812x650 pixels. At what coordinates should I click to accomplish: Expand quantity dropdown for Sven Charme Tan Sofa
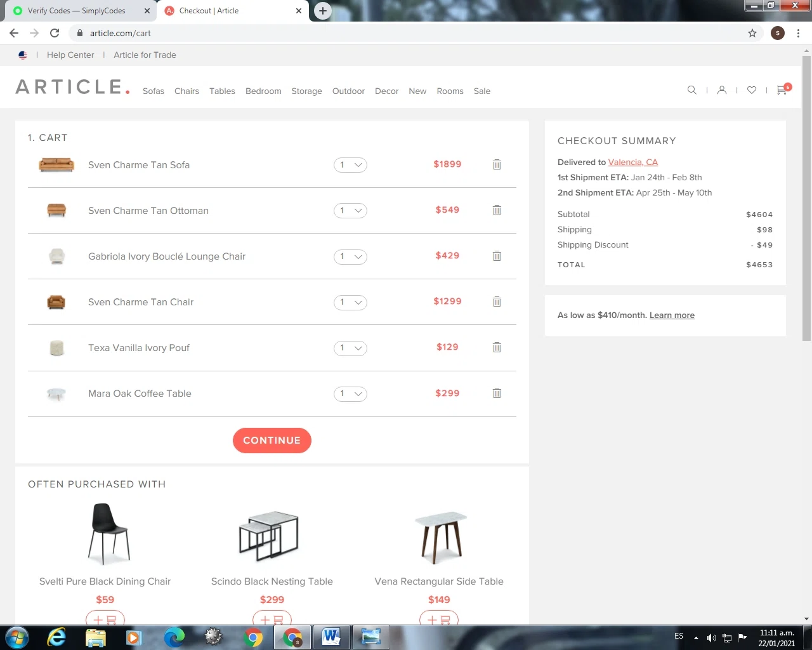click(350, 165)
